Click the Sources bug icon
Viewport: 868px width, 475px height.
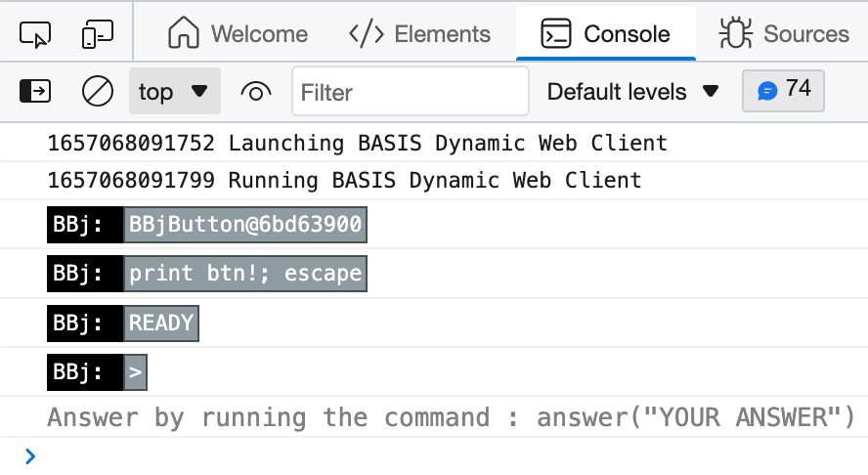point(735,34)
